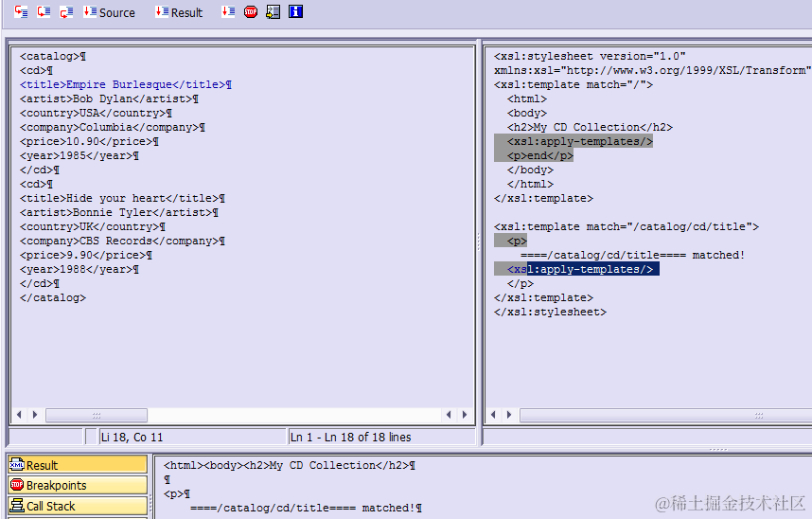Click the 'Ln 1 - Ln 18 of 18 lines' status

point(381,438)
